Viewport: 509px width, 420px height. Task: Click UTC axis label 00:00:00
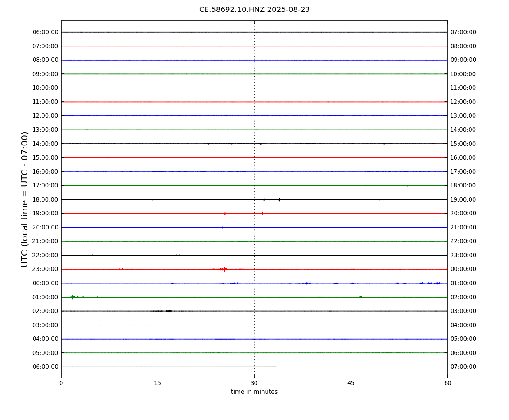46,283
